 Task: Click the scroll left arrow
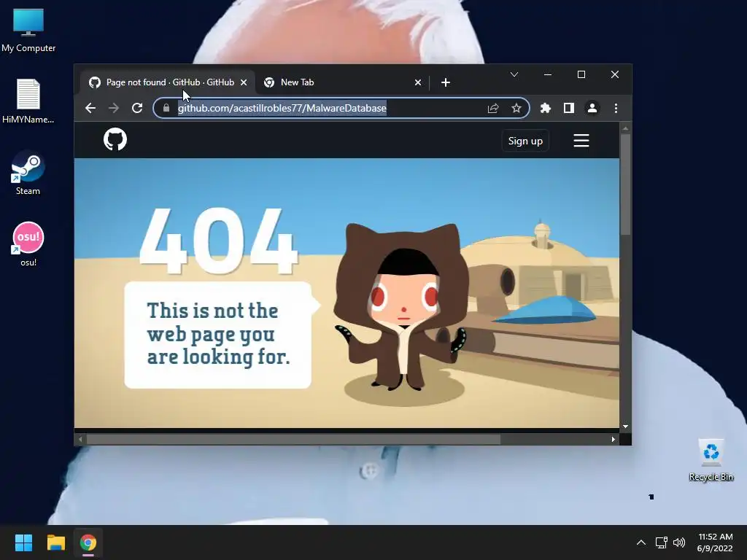[x=80, y=439]
